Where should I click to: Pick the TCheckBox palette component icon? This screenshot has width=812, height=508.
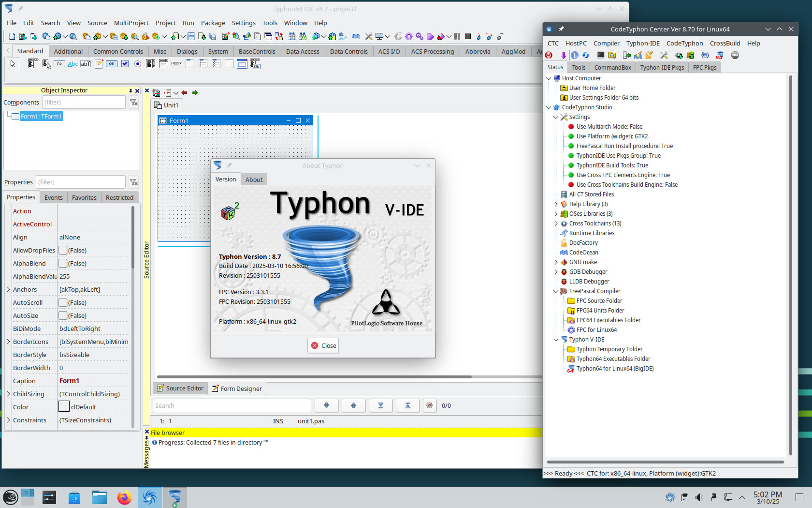coord(125,64)
